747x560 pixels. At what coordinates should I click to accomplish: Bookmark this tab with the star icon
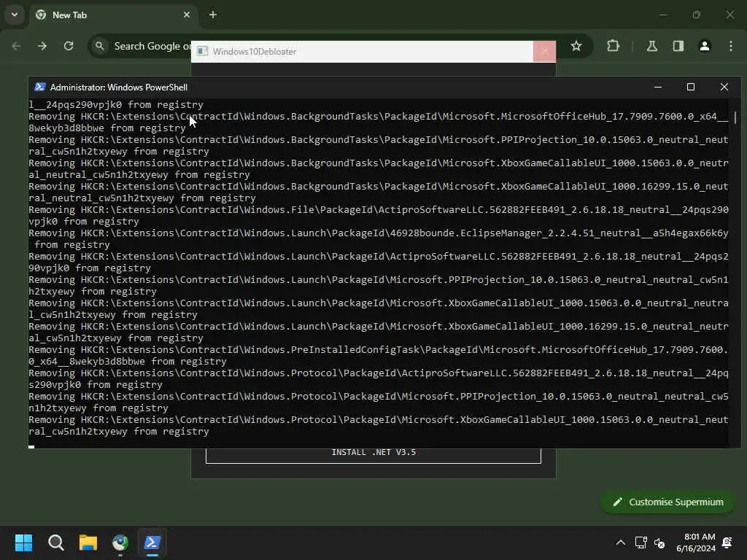tap(576, 46)
